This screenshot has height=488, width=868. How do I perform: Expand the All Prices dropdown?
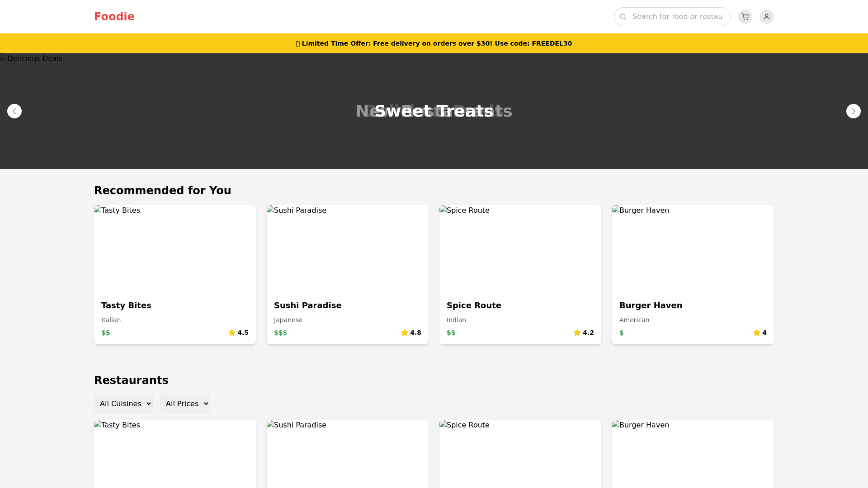pos(185,404)
